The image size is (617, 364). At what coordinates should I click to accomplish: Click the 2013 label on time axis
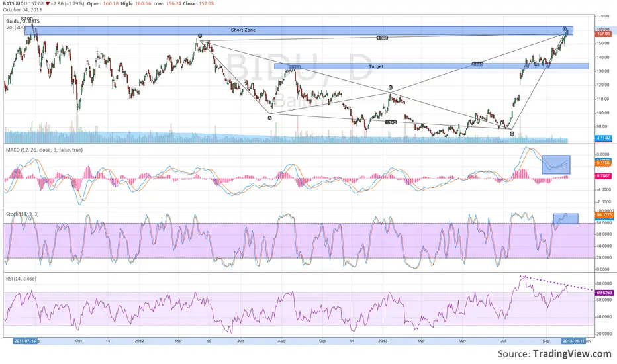point(383,341)
